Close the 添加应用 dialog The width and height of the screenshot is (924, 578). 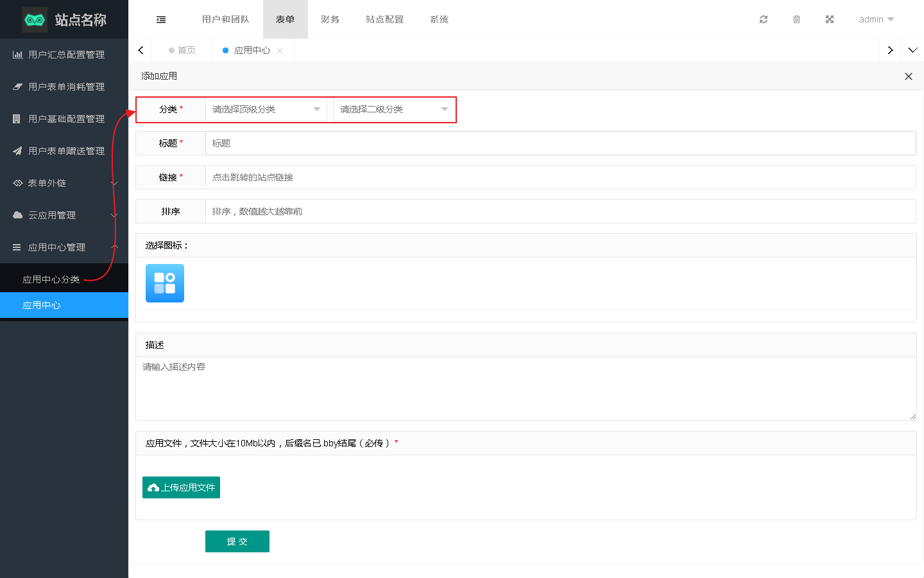click(908, 76)
